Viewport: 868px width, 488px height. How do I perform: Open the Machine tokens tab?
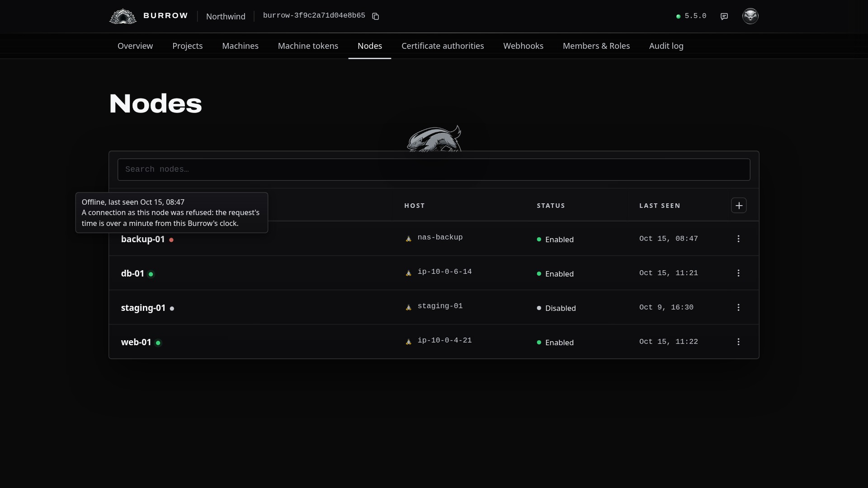click(308, 46)
